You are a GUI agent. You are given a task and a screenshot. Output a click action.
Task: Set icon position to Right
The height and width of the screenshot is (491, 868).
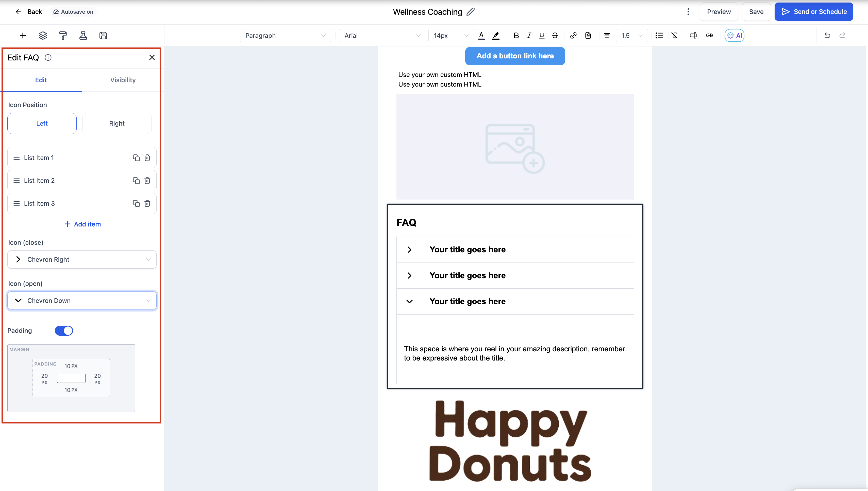(x=117, y=123)
